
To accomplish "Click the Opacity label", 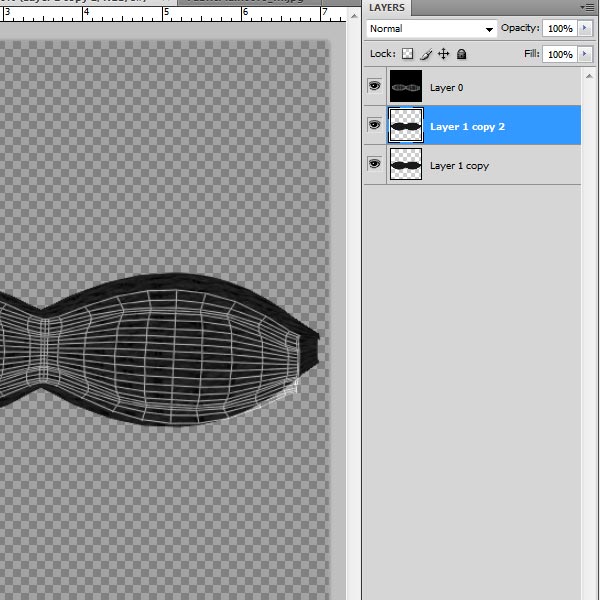I will 520,28.
